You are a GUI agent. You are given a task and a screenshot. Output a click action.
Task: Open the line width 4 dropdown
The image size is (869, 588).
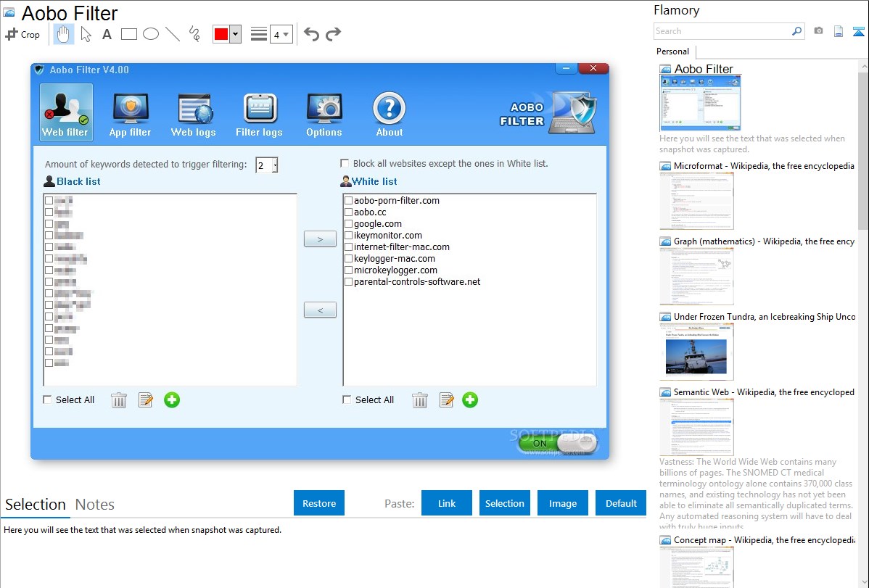[x=281, y=34]
